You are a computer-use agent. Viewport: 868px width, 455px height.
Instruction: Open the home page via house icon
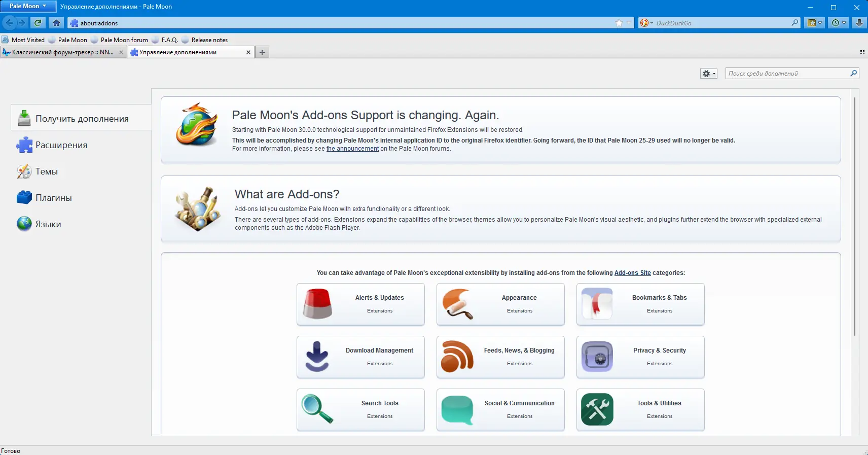56,23
